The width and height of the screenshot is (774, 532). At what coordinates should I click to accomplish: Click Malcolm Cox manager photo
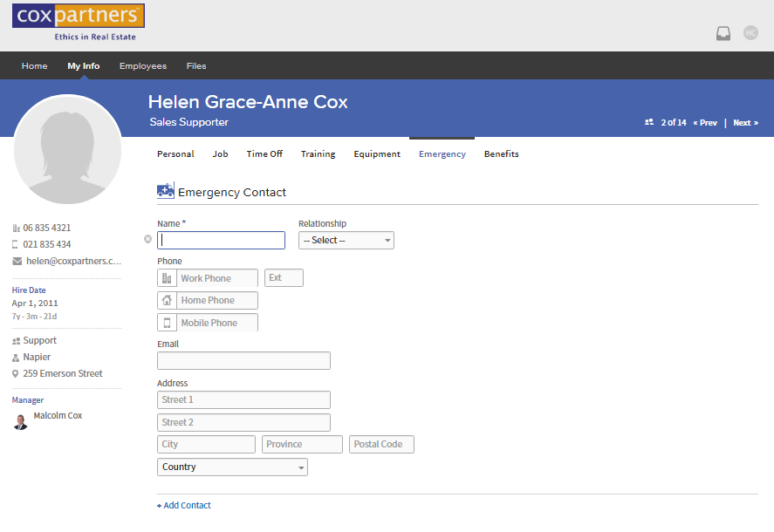coord(21,422)
